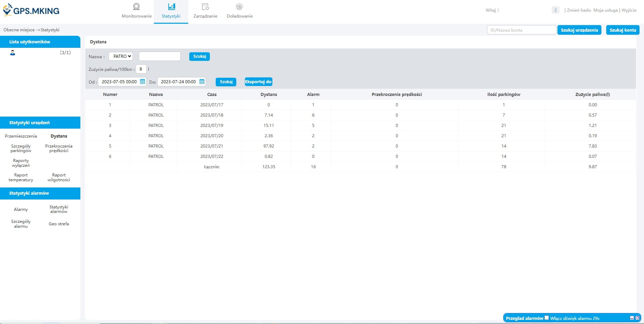644x324 pixels.
Task: Click the Statystyki chart icon
Action: 171,7
